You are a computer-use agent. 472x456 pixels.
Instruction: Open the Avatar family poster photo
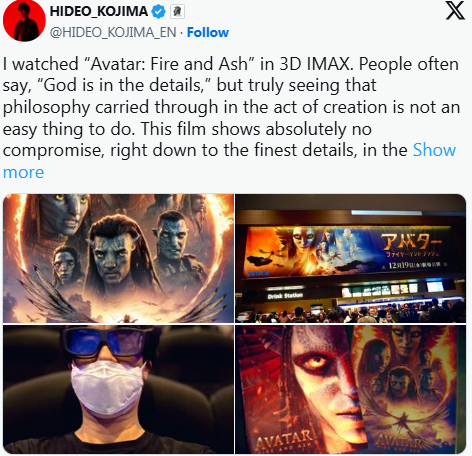point(119,258)
